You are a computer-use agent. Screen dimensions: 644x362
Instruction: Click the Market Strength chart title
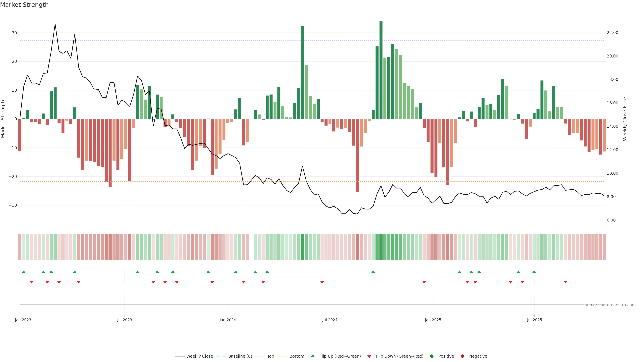(x=24, y=5)
